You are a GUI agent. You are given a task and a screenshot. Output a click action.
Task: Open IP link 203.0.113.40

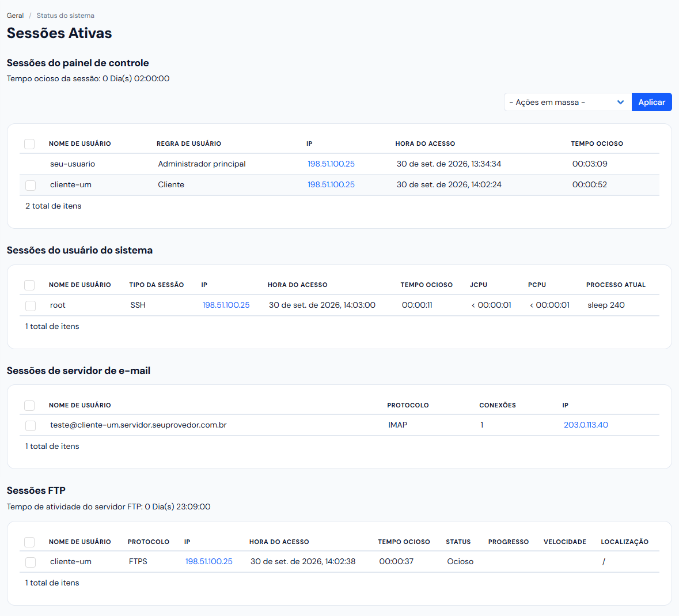586,425
